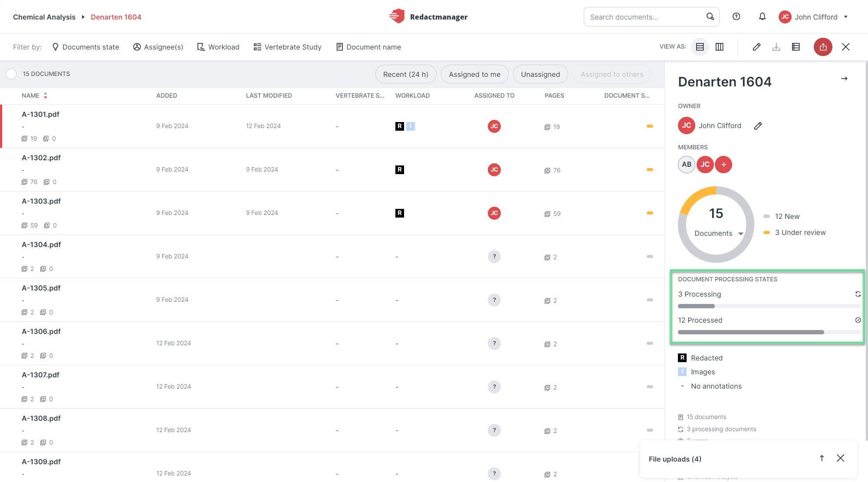Toggle the Unassigned quick filter
This screenshot has width=868, height=482.
pyautogui.click(x=540, y=74)
